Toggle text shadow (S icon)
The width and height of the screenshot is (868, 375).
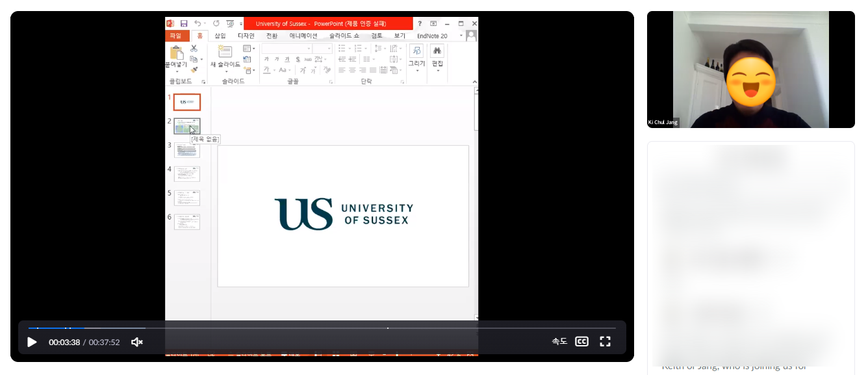click(x=298, y=59)
